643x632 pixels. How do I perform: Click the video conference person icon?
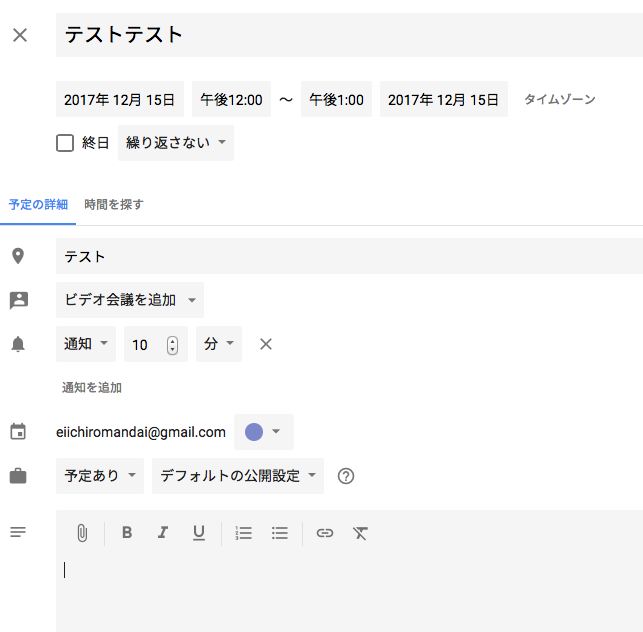pos(19,300)
